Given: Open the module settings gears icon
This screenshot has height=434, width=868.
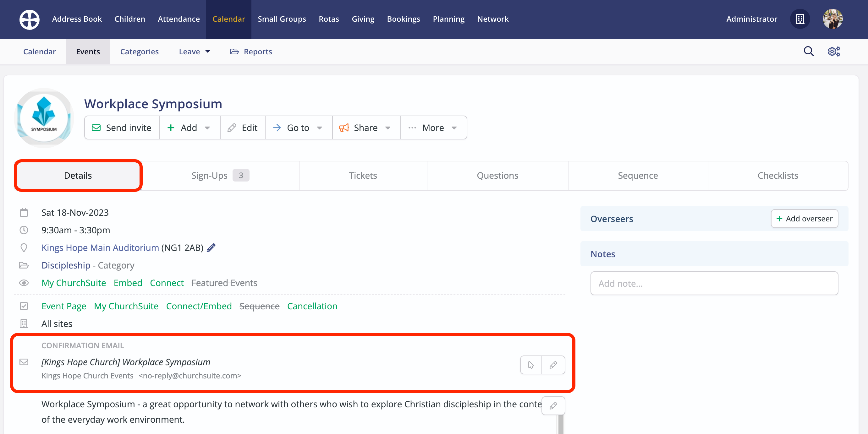Looking at the screenshot, I should pos(834,51).
